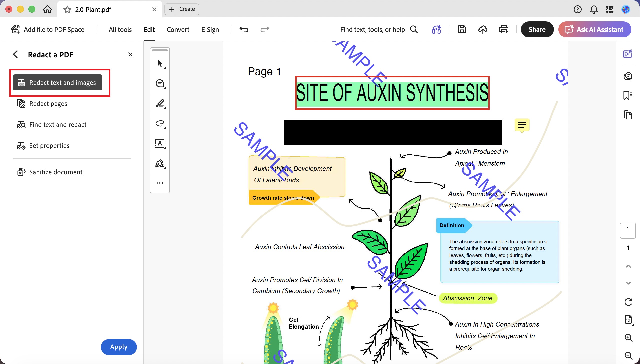This screenshot has height=364, width=640.
Task: Open the yellow sticky note comment
Action: pos(522,125)
